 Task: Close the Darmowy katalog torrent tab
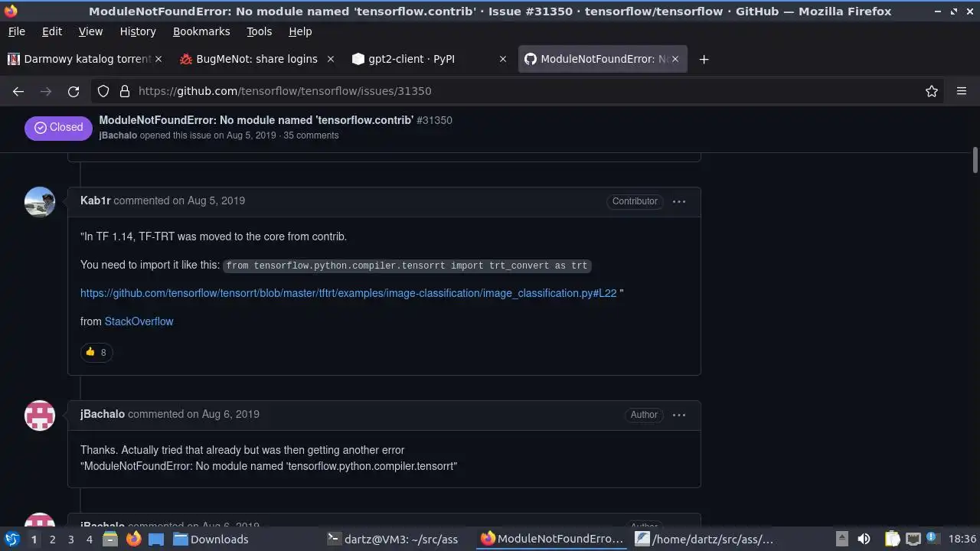pyautogui.click(x=158, y=59)
